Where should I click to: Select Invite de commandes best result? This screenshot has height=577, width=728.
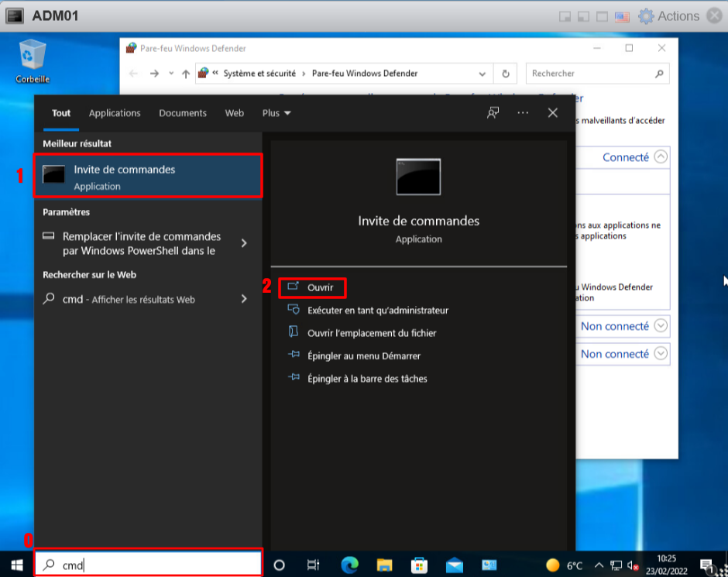click(147, 176)
